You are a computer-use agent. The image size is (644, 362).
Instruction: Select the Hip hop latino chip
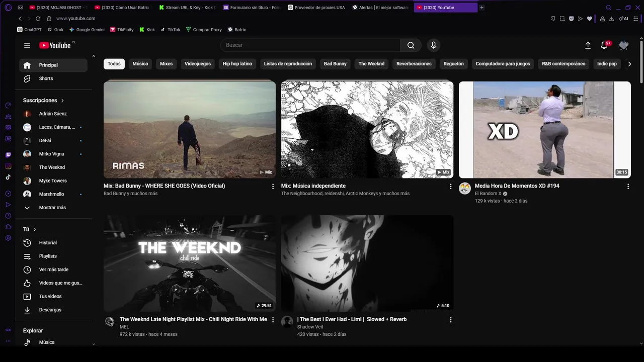click(237, 64)
